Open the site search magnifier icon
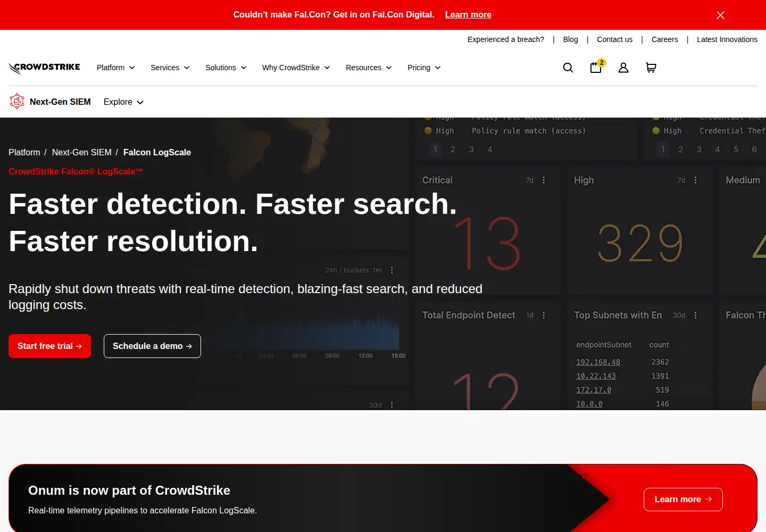The image size is (766, 532). pos(568,68)
